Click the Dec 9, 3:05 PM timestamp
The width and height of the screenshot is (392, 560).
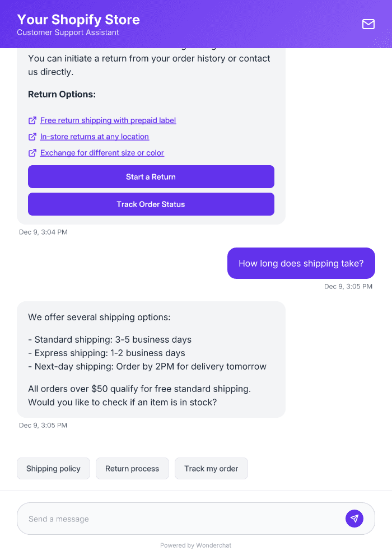[43, 425]
